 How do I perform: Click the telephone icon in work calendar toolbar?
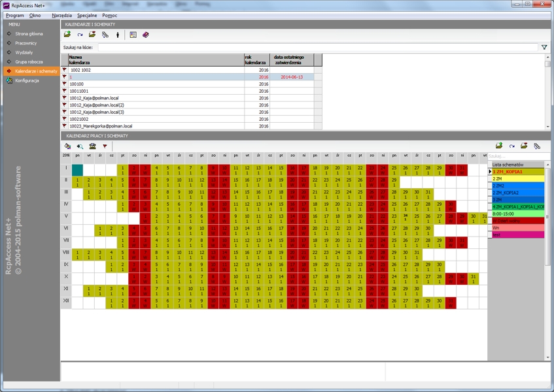pyautogui.click(x=92, y=146)
